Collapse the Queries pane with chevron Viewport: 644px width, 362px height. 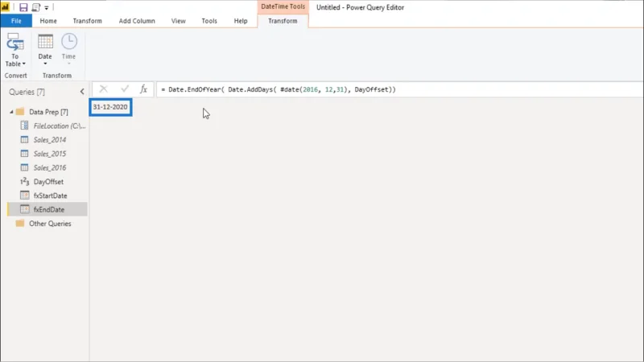tap(82, 92)
